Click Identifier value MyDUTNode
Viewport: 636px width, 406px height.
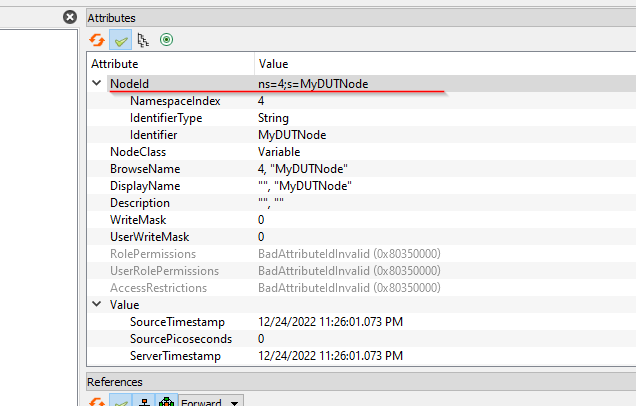pos(292,135)
